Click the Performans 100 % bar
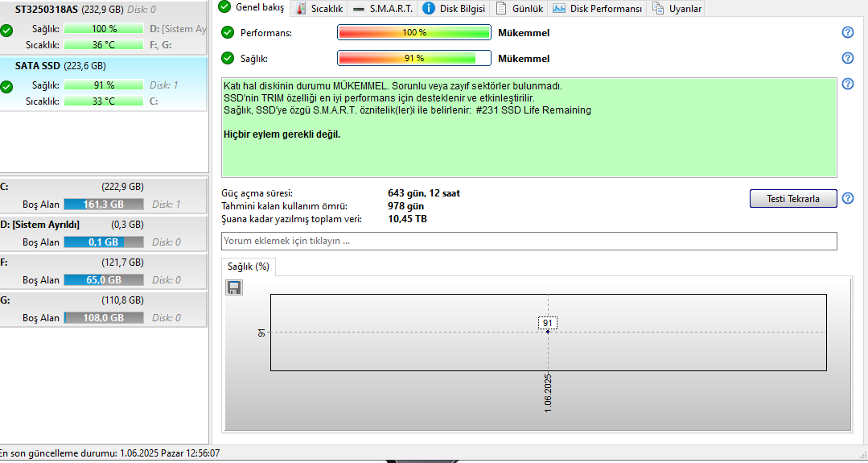 tap(414, 33)
